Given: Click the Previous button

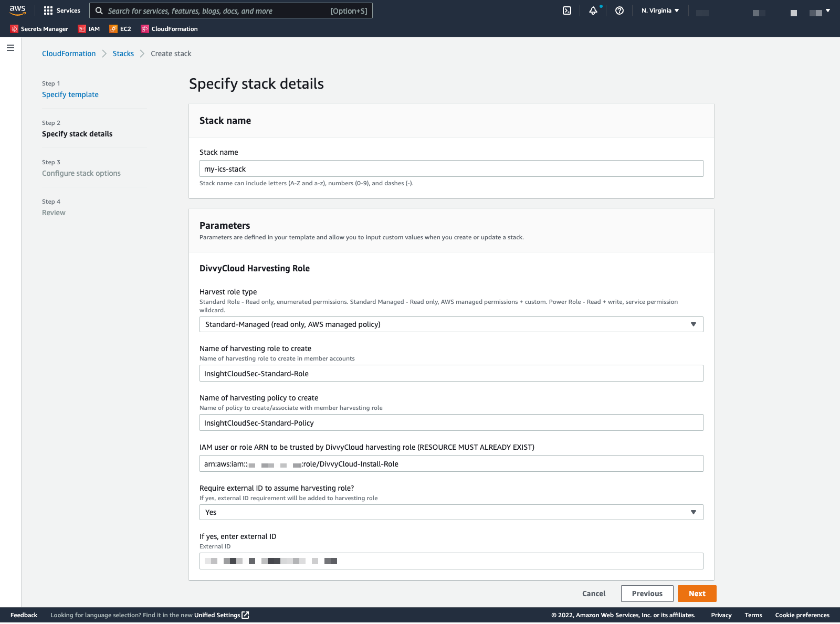Looking at the screenshot, I should click(x=647, y=594).
